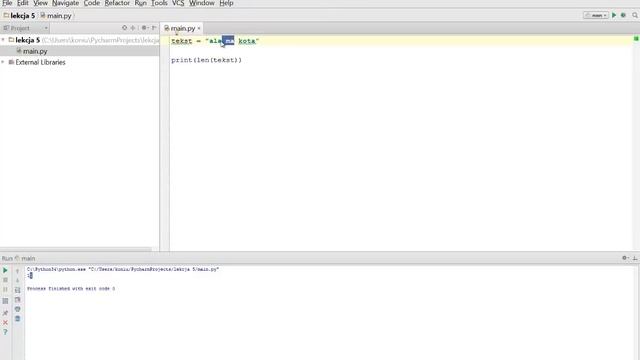Click the Stop icon in the Run panel
Image resolution: width=640 pixels, height=360 pixels.
[5, 280]
